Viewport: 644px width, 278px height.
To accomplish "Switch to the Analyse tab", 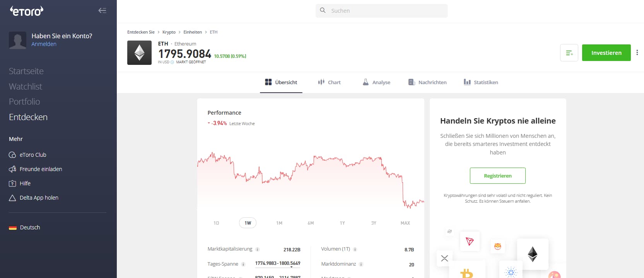I will (x=376, y=82).
